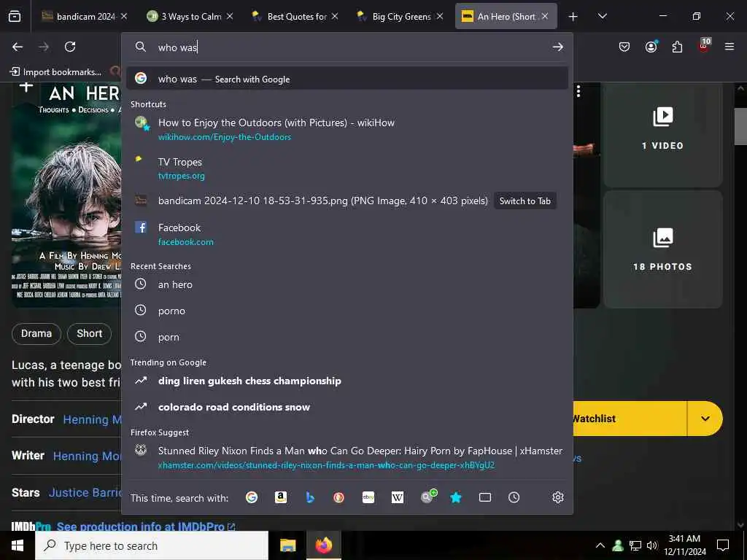
Task: Open the 18 PHOTOS tile
Action: (662, 249)
